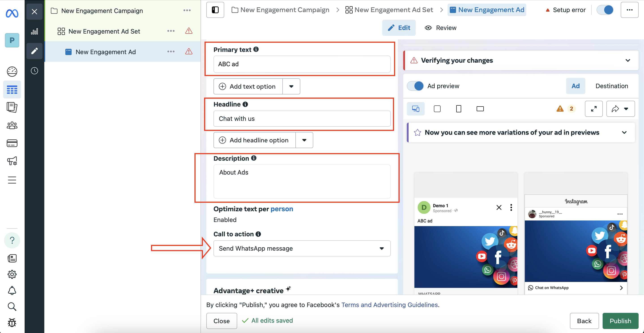
Task: Click Headline info icon
Action: tap(245, 104)
